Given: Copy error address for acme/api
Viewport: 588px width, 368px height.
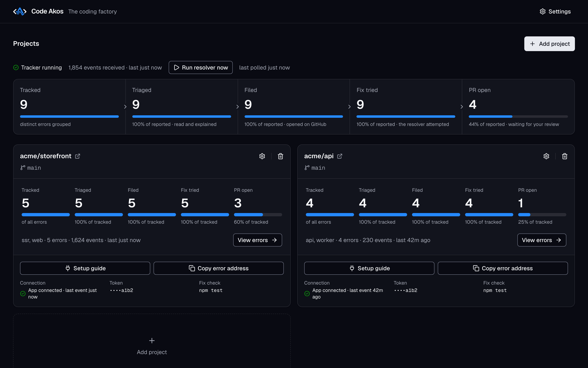Looking at the screenshot, I should click(503, 268).
